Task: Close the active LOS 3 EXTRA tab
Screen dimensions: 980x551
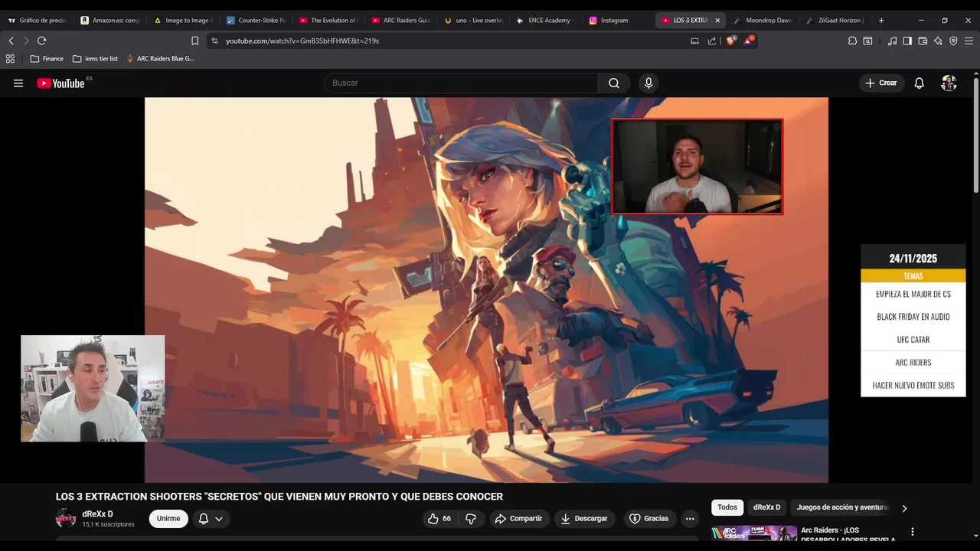Action: [717, 21]
